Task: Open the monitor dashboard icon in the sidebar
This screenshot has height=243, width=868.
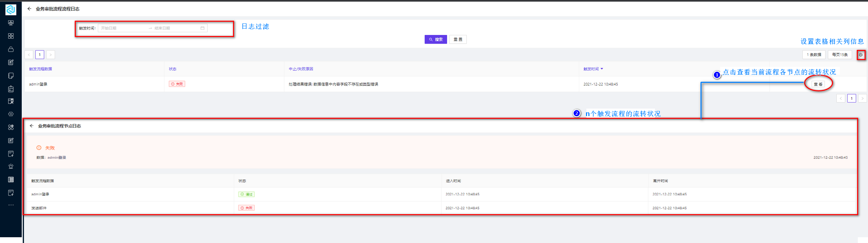Action: pyautogui.click(x=11, y=23)
